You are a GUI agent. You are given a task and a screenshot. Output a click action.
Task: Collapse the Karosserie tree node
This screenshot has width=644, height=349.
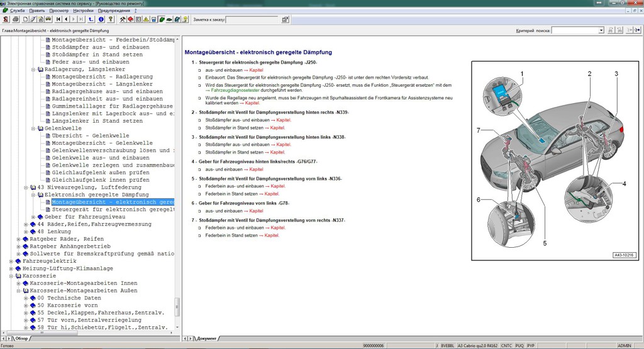pyautogui.click(x=11, y=276)
